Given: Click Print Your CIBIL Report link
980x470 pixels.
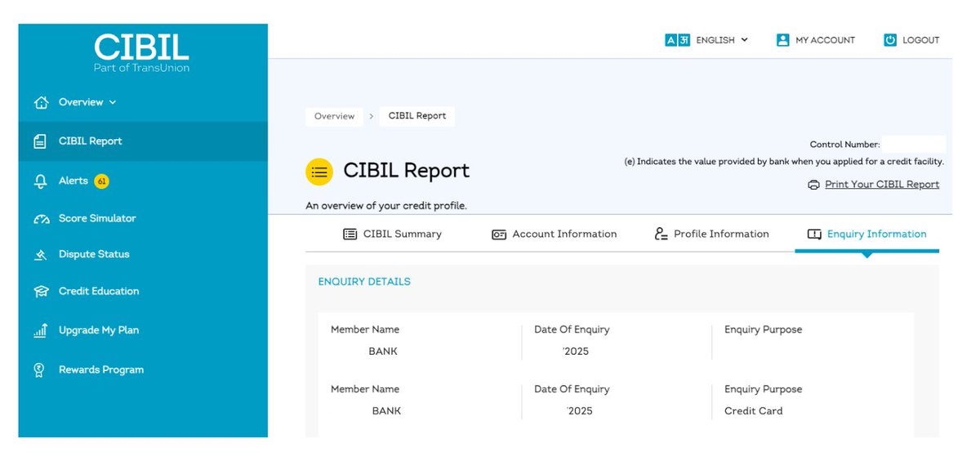Looking at the screenshot, I should pos(882,185).
